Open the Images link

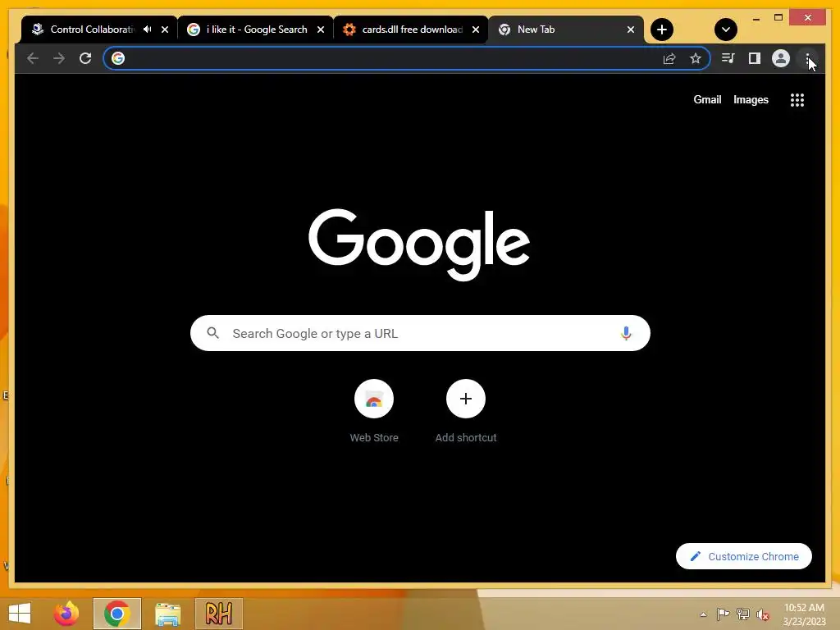751,99
